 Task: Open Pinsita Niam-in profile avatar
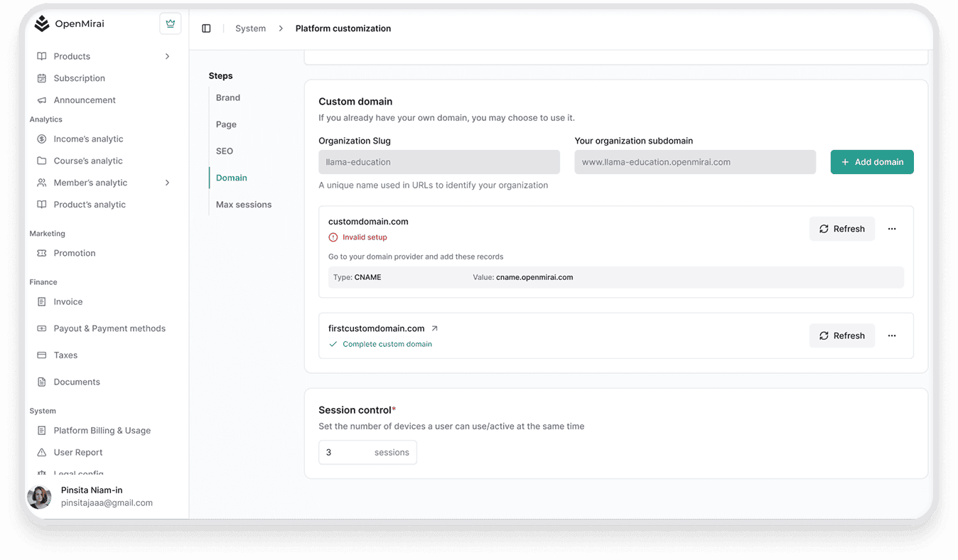pos(39,497)
